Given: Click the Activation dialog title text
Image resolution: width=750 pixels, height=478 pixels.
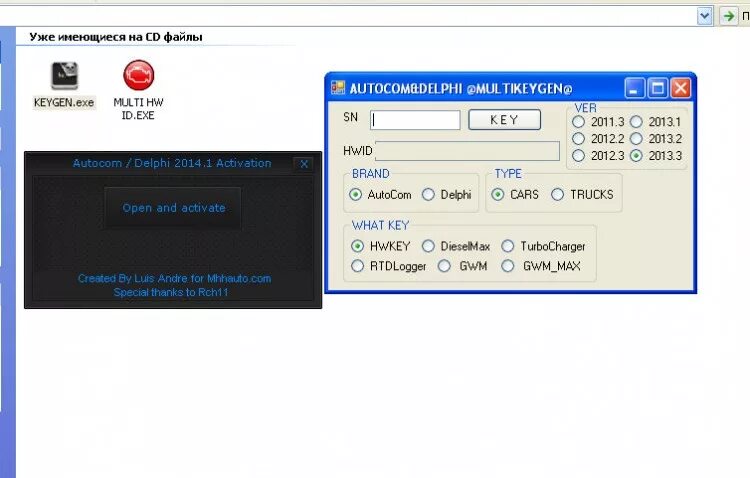Looking at the screenshot, I should pos(172,163).
